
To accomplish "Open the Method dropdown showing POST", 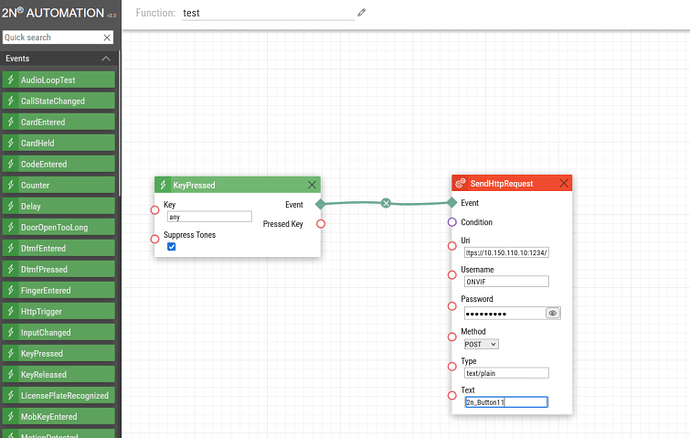I will [481, 344].
